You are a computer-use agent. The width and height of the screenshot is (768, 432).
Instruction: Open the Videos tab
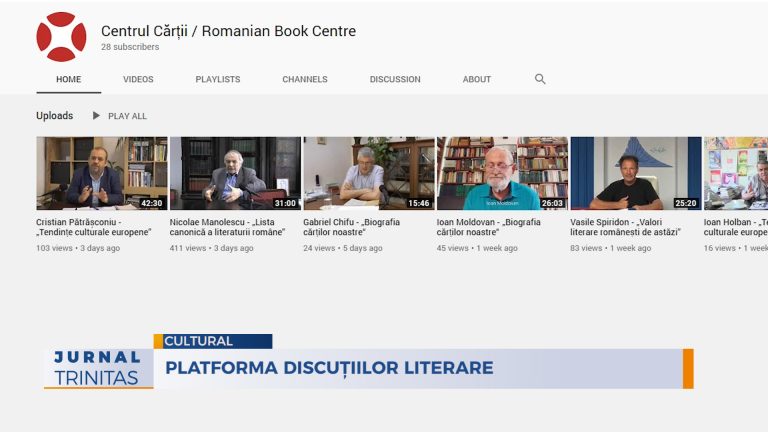[x=138, y=79]
